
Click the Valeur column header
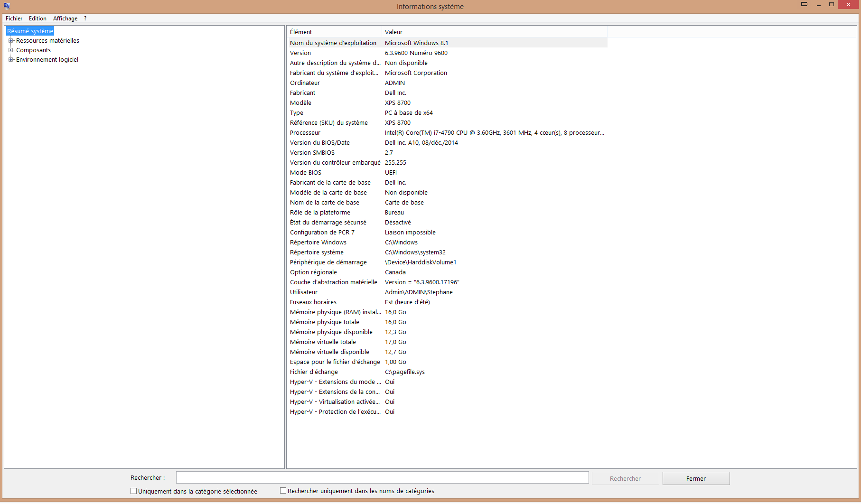point(495,32)
